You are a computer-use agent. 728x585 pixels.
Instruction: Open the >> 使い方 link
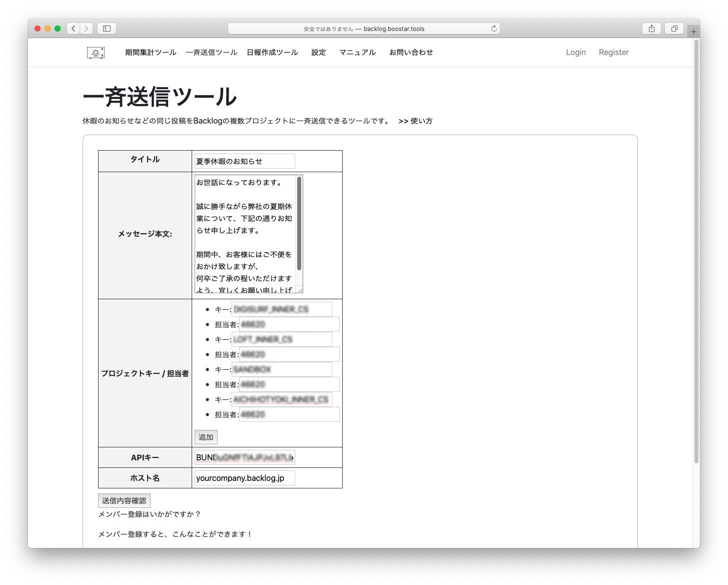click(415, 121)
